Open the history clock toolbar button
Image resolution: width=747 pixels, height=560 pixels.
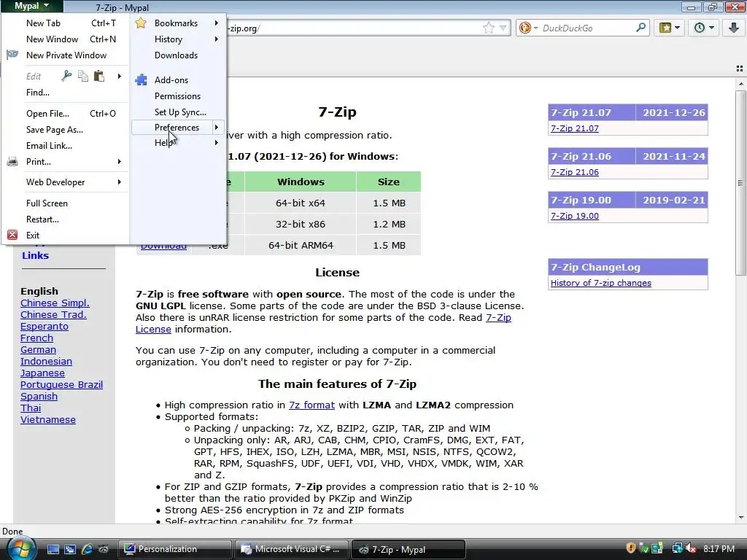[704, 28]
